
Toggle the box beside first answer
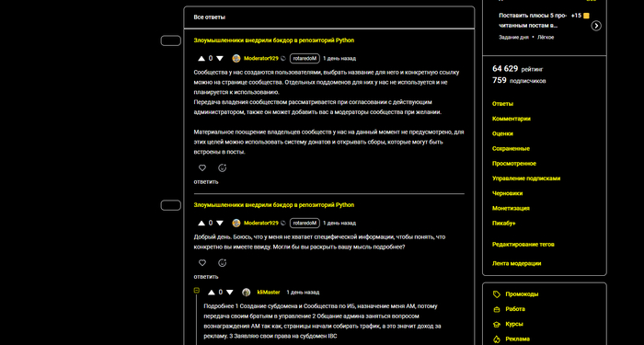pos(171,40)
